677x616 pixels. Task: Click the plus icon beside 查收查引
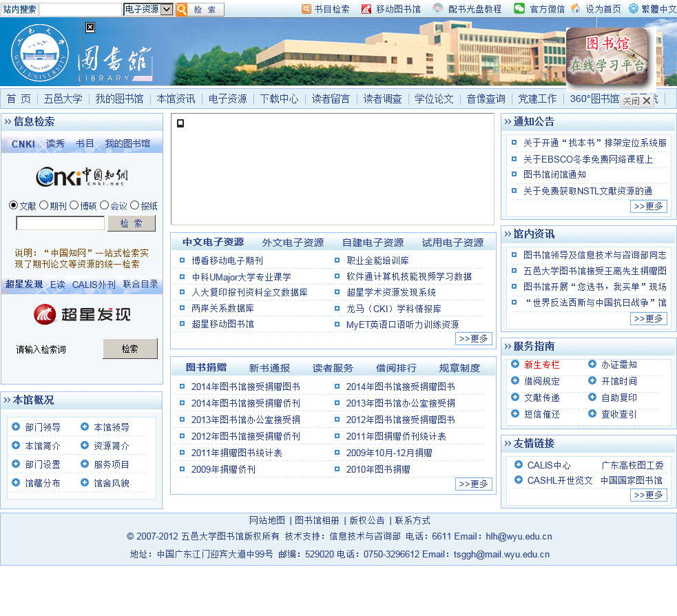(592, 414)
